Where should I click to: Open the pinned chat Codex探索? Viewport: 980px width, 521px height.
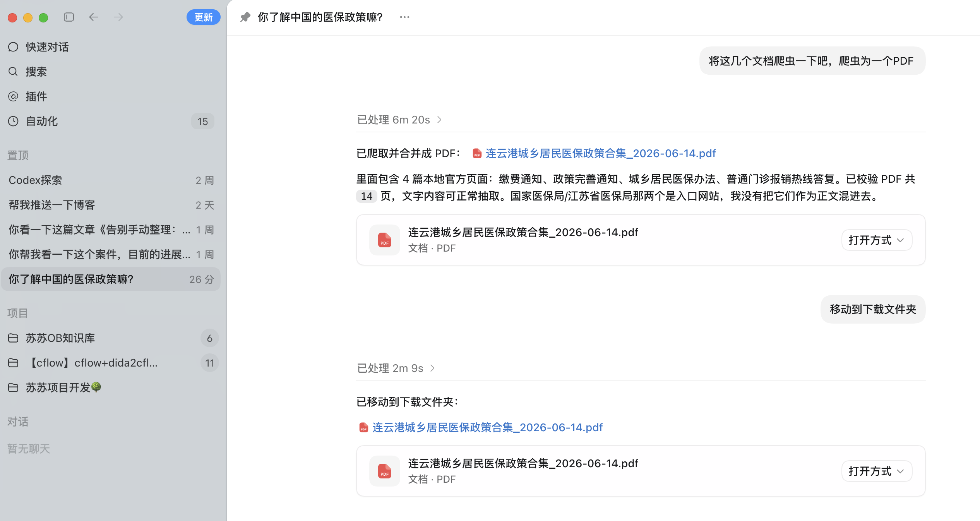click(x=111, y=180)
